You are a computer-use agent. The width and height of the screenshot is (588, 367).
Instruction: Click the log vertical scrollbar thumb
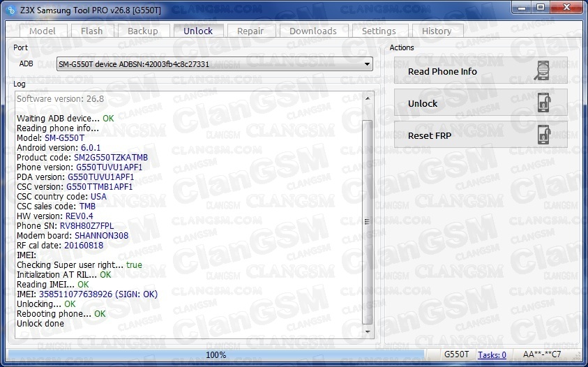(367, 222)
